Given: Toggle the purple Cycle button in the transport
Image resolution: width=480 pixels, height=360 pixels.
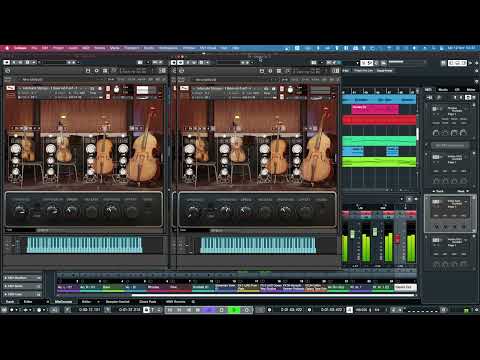Looking at the screenshot, I should pyautogui.click(x=210, y=310).
